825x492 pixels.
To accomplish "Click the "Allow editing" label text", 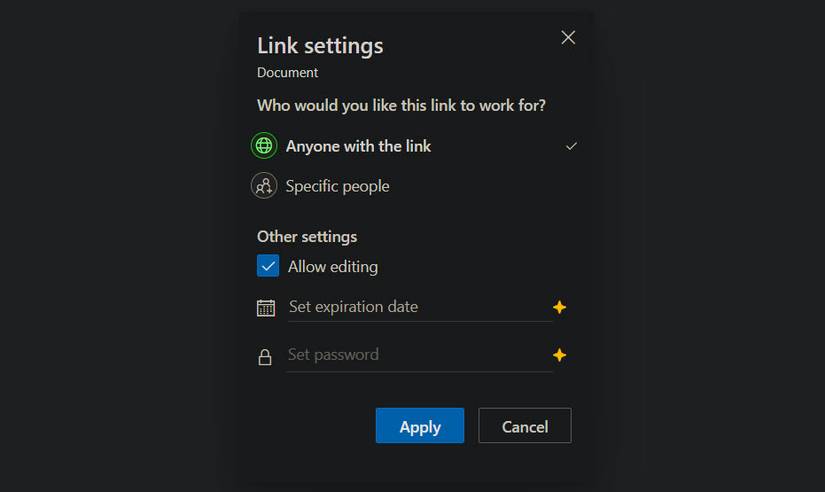I will tap(333, 267).
